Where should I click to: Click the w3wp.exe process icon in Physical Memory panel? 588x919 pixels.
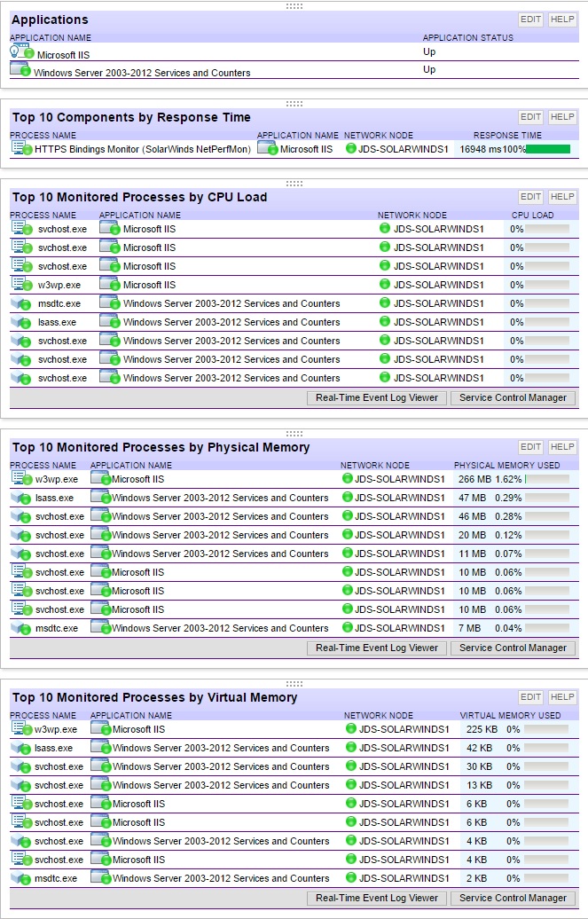[21, 478]
